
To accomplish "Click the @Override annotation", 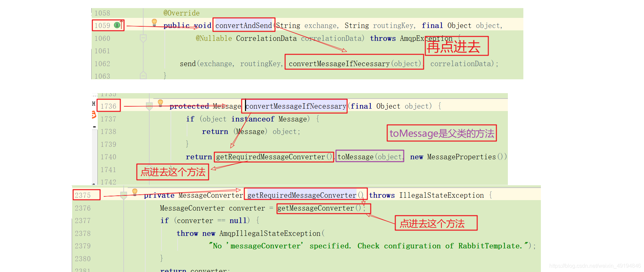I will tap(181, 13).
